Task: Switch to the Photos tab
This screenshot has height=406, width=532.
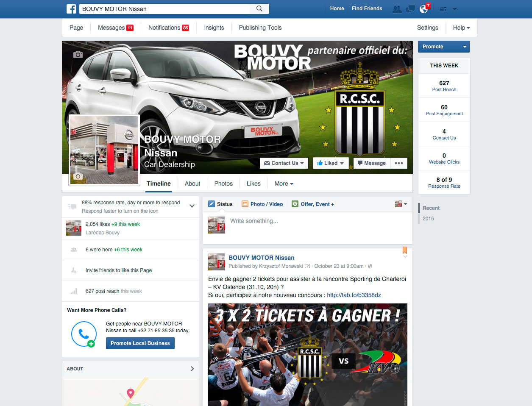Action: tap(223, 184)
